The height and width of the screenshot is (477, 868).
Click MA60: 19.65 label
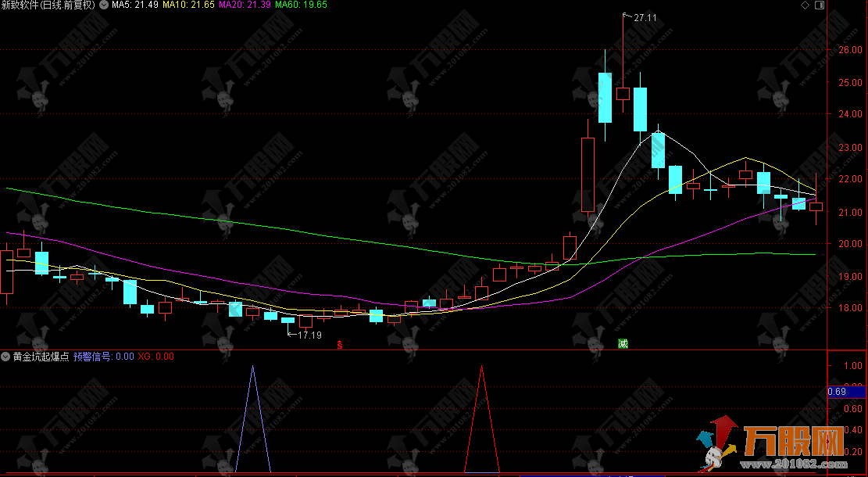click(301, 5)
